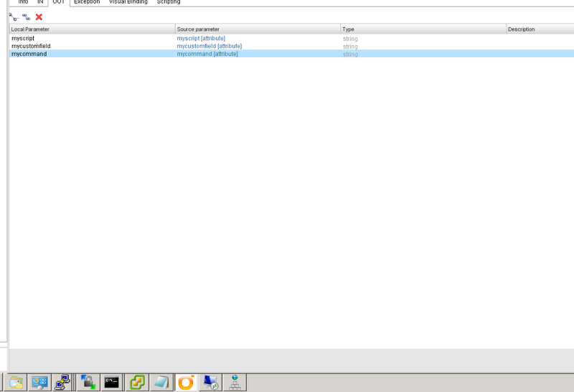Click the myscript [attribute] source link

[201, 38]
